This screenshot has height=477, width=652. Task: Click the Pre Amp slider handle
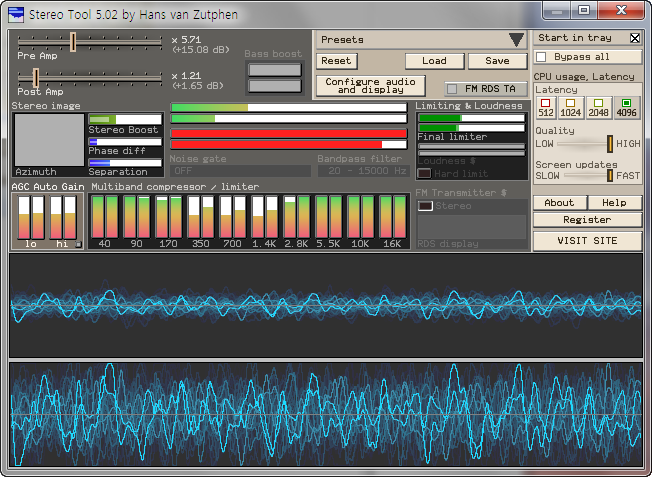(x=73, y=42)
